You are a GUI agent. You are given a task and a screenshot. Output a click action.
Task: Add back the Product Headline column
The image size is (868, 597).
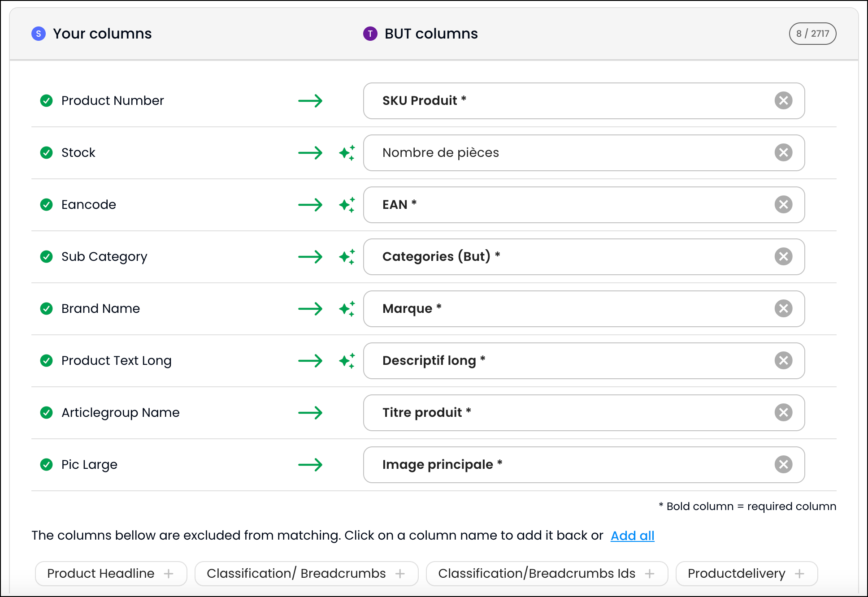tap(111, 573)
